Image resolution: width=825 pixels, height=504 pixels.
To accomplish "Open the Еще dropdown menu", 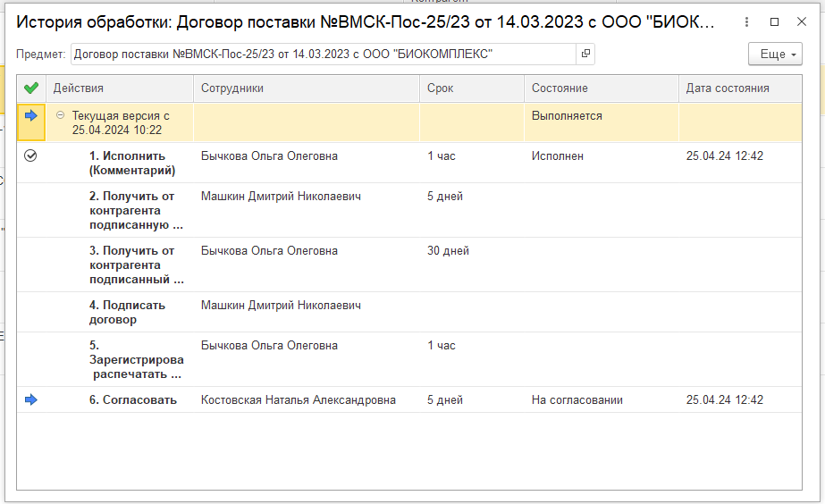I will tap(775, 54).
